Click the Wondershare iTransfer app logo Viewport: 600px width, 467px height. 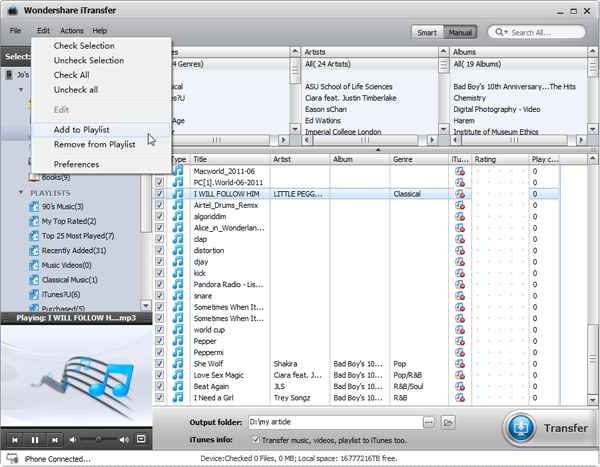13,10
